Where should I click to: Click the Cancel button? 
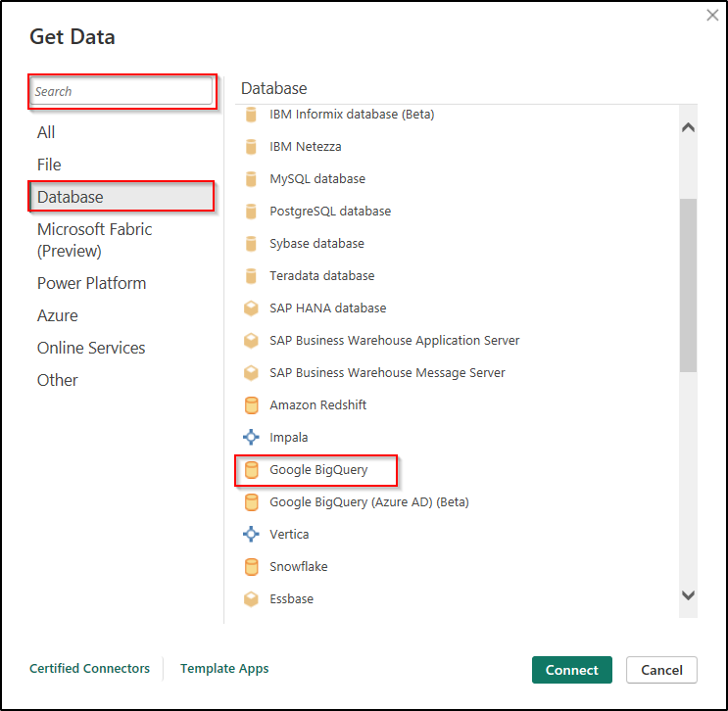tap(661, 670)
